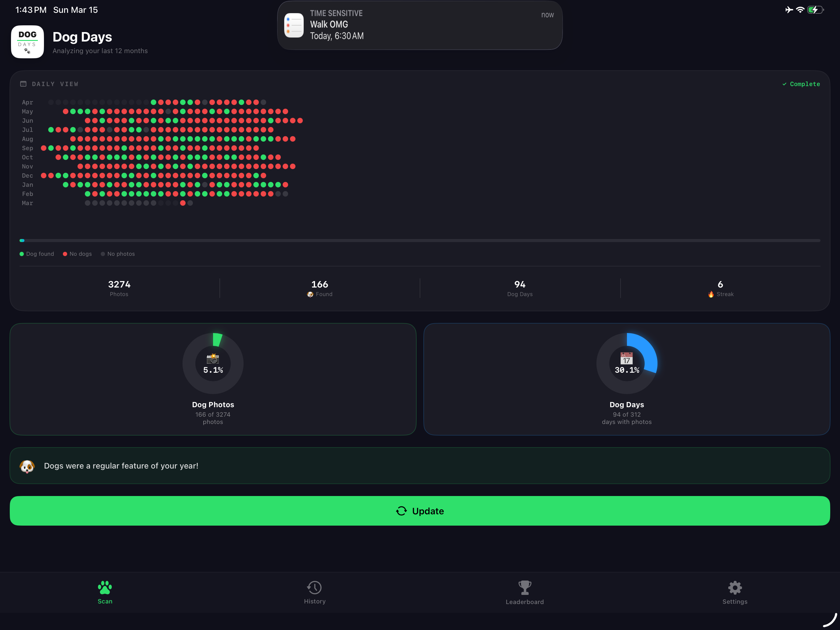Image resolution: width=840 pixels, height=630 pixels.
Task: Tap the Wi-Fi status icon
Action: (800, 10)
